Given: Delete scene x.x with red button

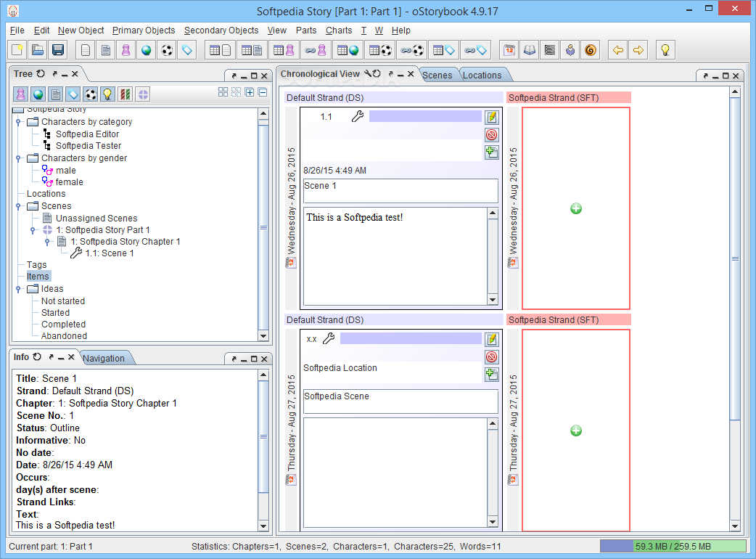Looking at the screenshot, I should (x=491, y=357).
